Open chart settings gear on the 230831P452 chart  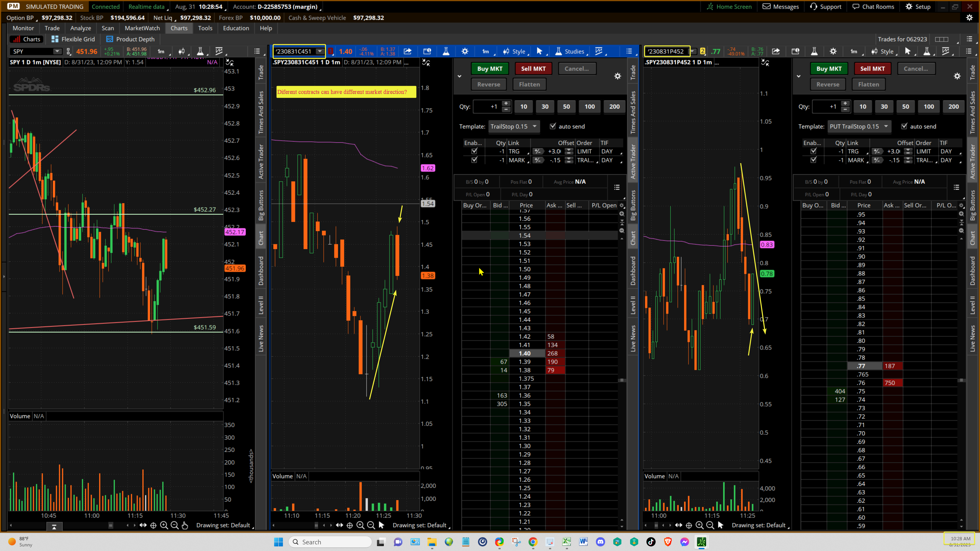tap(833, 51)
